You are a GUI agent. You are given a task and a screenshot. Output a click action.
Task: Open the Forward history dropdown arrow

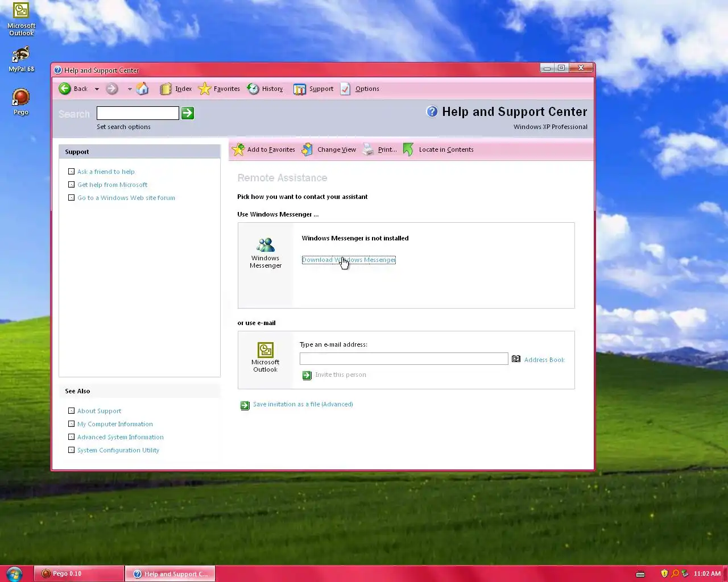click(130, 89)
